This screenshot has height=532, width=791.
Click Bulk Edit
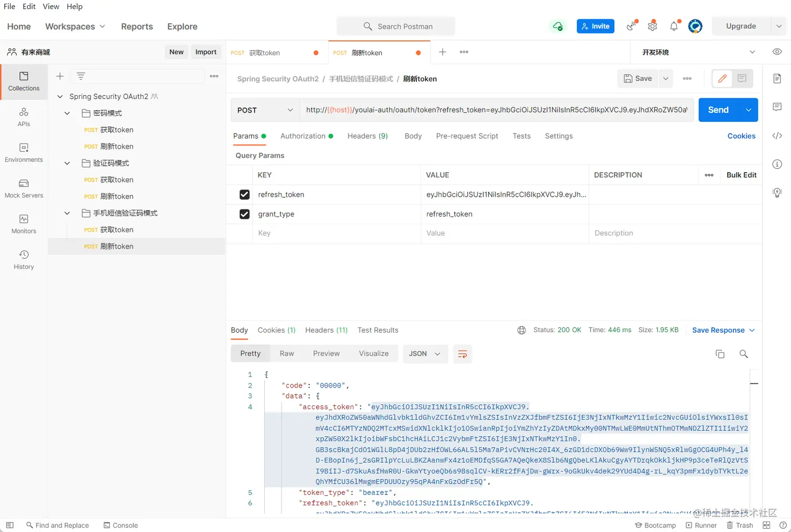pyautogui.click(x=741, y=175)
